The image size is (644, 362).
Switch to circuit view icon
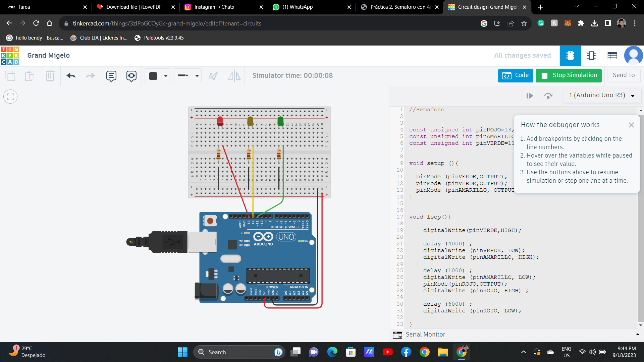[570, 56]
